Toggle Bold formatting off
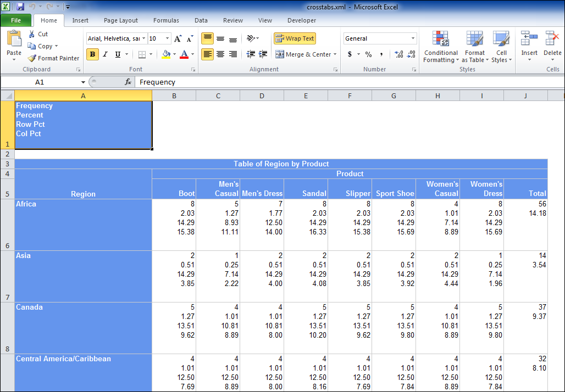 point(92,54)
